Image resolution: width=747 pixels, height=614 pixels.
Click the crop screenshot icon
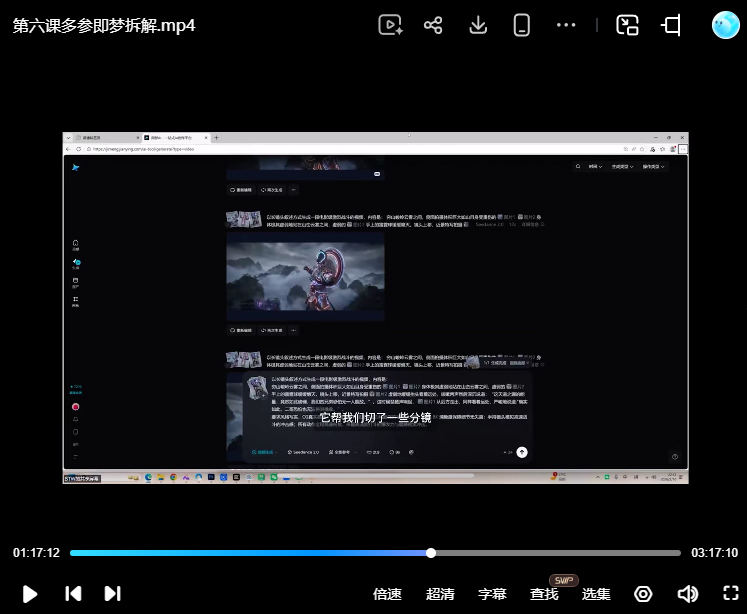coord(671,25)
